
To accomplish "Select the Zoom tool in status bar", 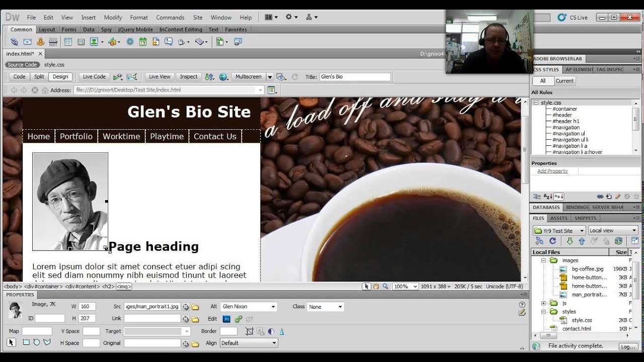I will (x=385, y=287).
